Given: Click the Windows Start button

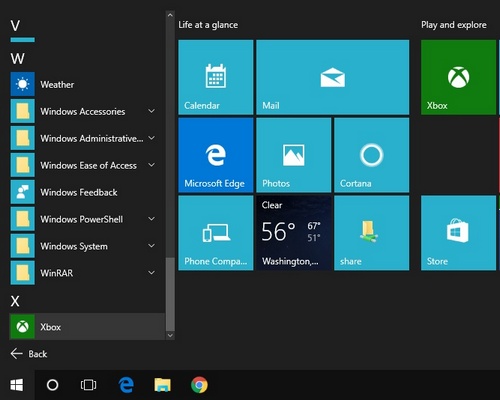Looking at the screenshot, I should tap(17, 385).
